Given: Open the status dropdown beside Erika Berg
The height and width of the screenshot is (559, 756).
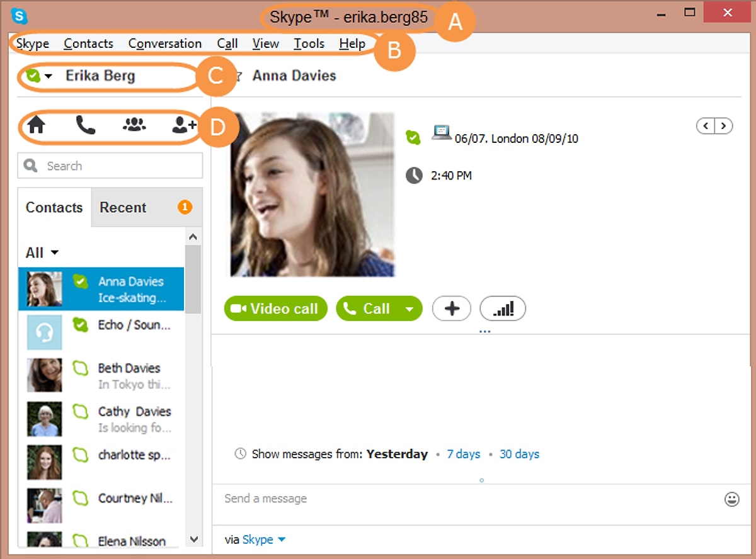Looking at the screenshot, I should tap(48, 76).
